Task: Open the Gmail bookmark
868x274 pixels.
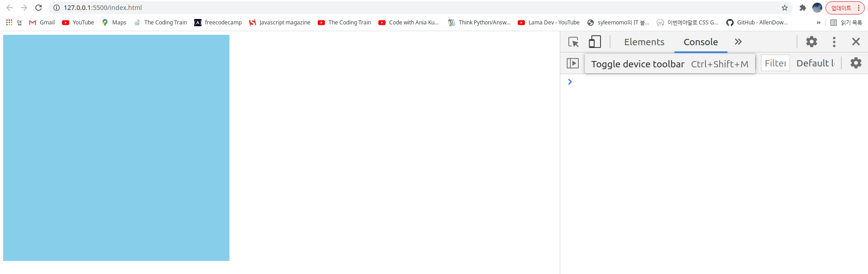Action: pyautogui.click(x=42, y=22)
